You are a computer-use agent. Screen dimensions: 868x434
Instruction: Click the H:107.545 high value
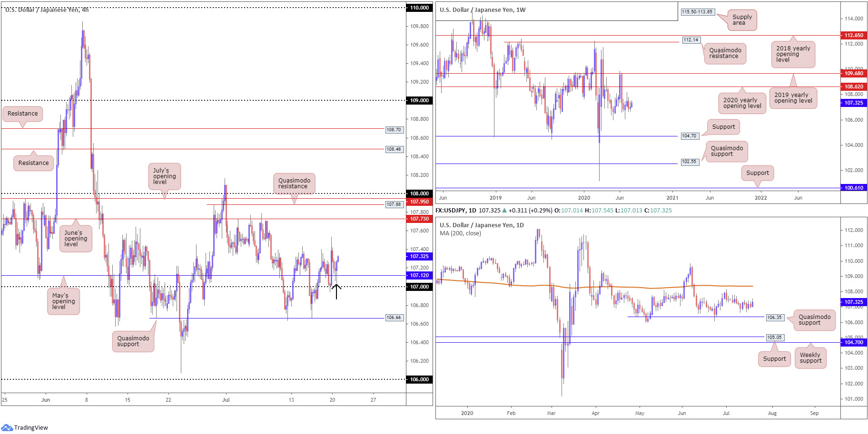click(x=599, y=210)
